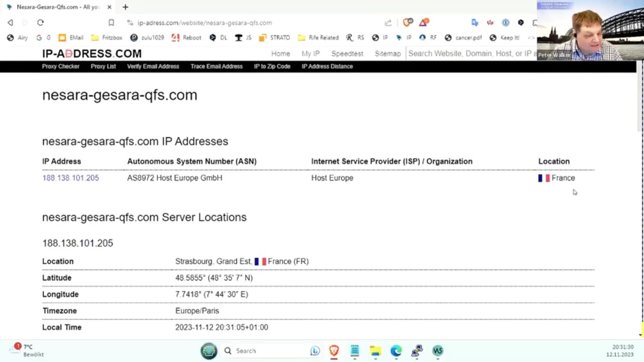The image size is (644, 362).
Task: Open Brave Rewards triangle icon
Action: [x=424, y=22]
